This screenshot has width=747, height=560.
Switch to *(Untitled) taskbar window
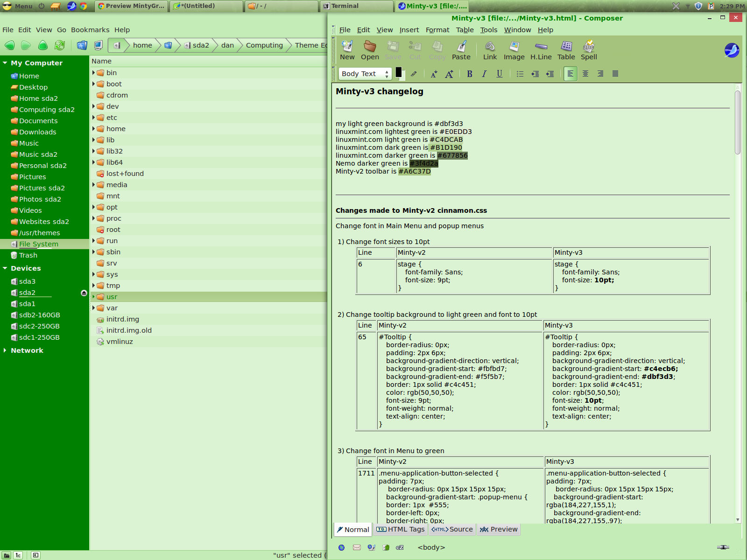[x=206, y=6]
